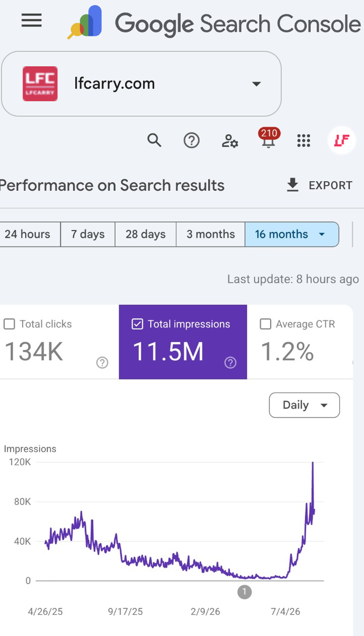Select the 28 days range tab
The width and height of the screenshot is (364, 636).
tap(146, 234)
